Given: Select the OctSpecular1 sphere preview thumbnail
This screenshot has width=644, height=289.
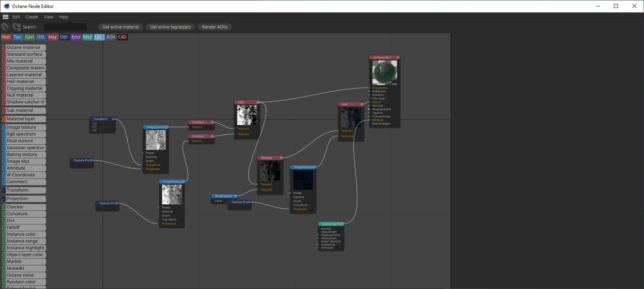Looking at the screenshot, I should (385, 73).
